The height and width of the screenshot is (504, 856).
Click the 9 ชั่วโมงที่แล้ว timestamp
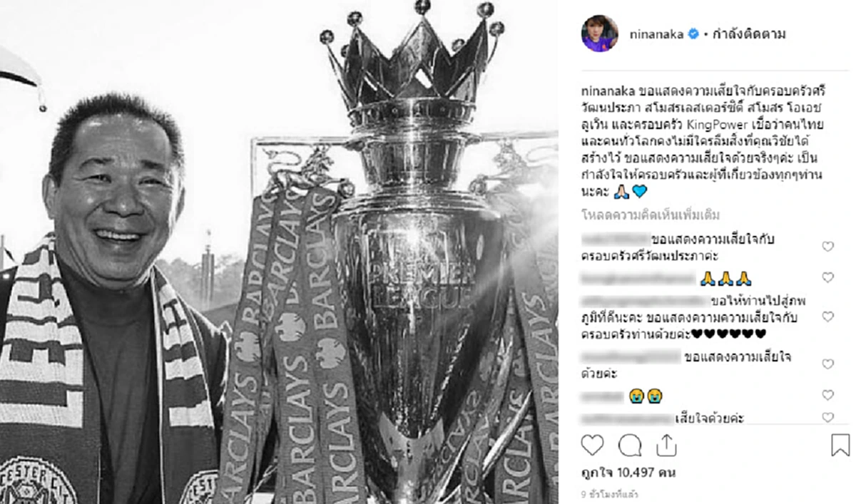609,493
